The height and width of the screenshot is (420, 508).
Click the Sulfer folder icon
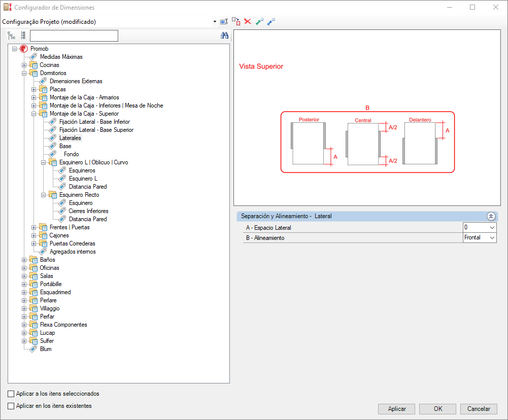[33, 341]
